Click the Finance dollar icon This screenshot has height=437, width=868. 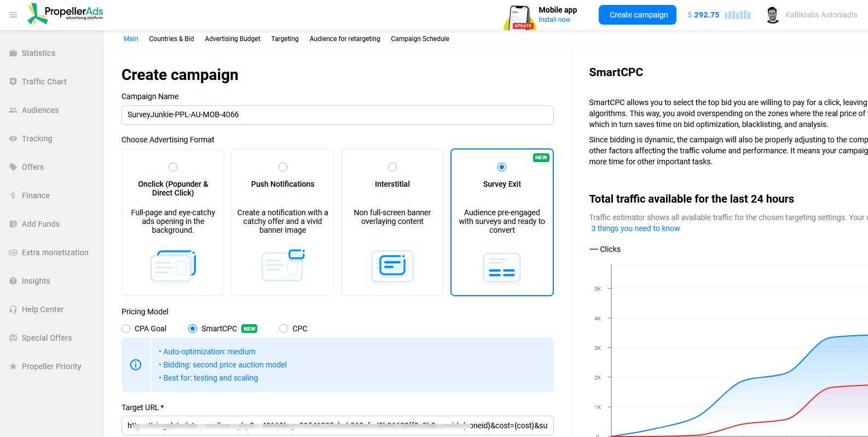[13, 196]
